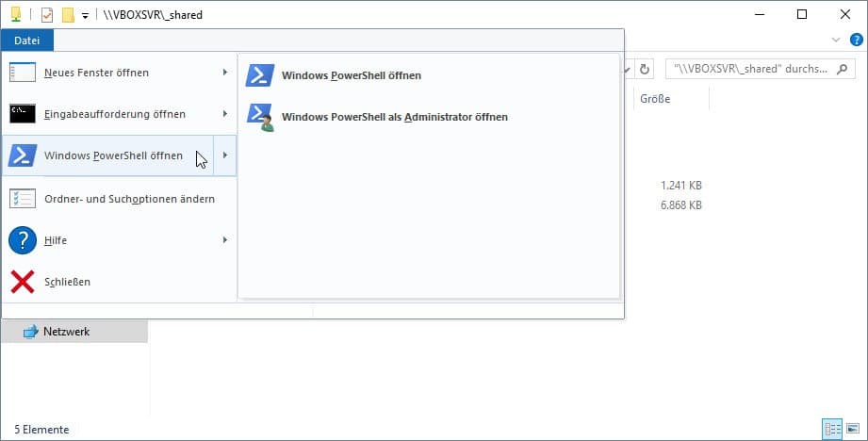Switch to the details view layout
868x441 pixels.
click(832, 429)
